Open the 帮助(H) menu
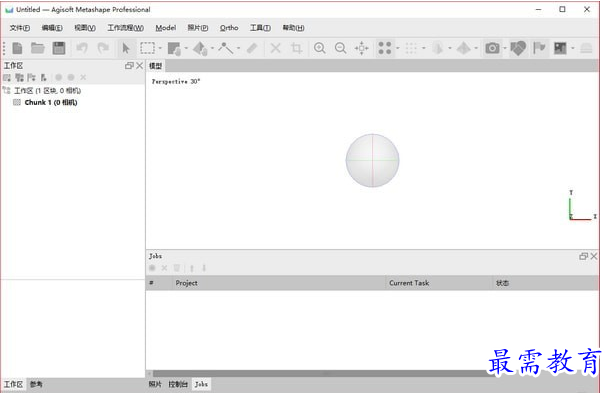 293,28
